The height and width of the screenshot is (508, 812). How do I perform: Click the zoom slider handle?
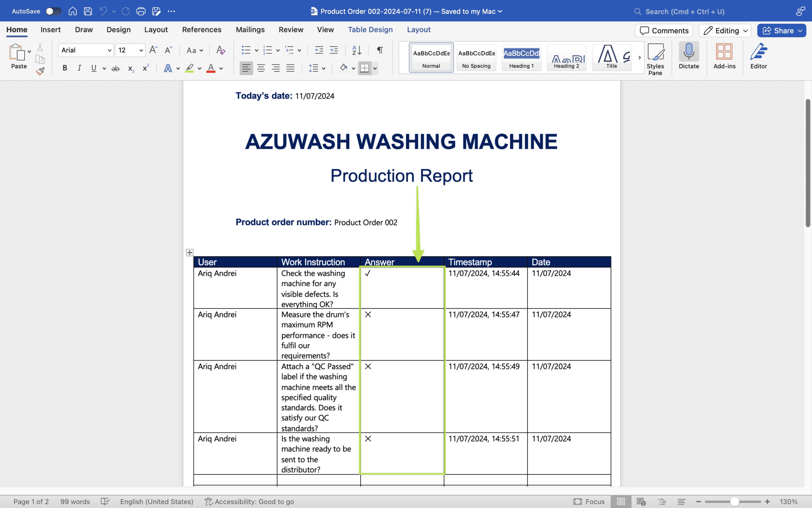735,502
